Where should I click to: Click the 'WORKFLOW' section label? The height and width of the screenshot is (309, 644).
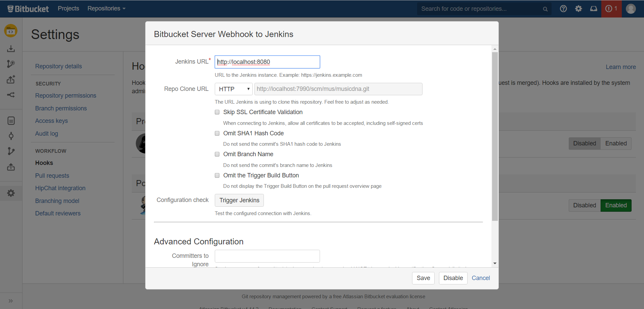tap(51, 151)
